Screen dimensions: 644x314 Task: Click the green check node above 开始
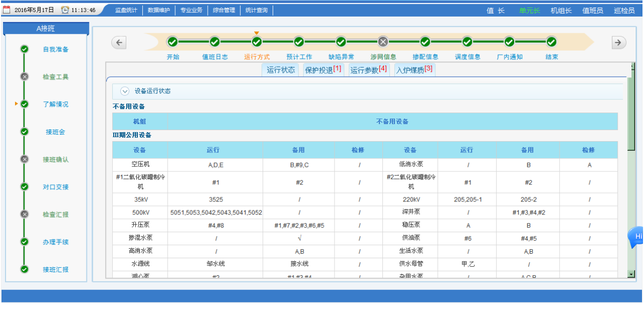[x=173, y=42]
